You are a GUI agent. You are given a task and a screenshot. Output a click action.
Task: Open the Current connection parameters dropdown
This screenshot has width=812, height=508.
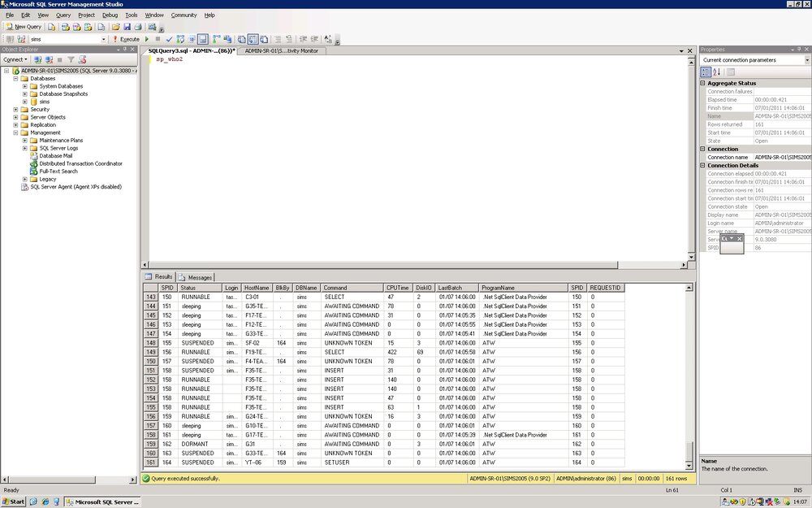807,60
